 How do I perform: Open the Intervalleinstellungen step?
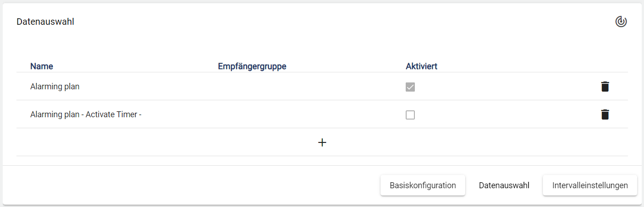click(x=590, y=185)
